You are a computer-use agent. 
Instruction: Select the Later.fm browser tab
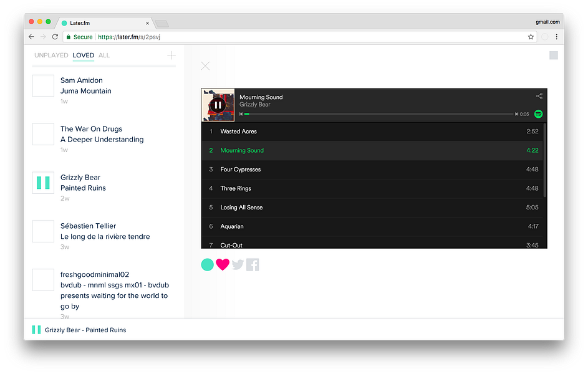pos(105,23)
